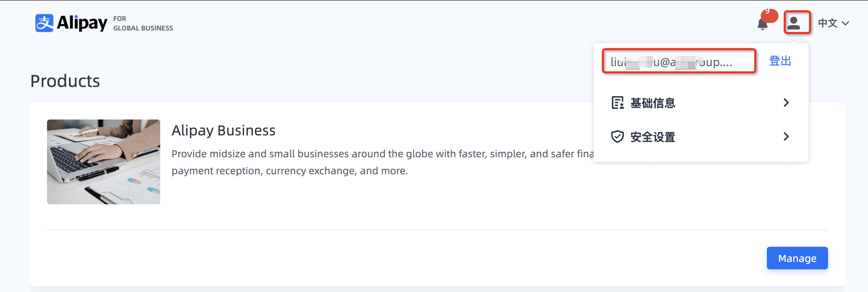Viewport: 868px width, 292px height.
Task: Select the 安全设置 menu entry
Action: coord(653,137)
